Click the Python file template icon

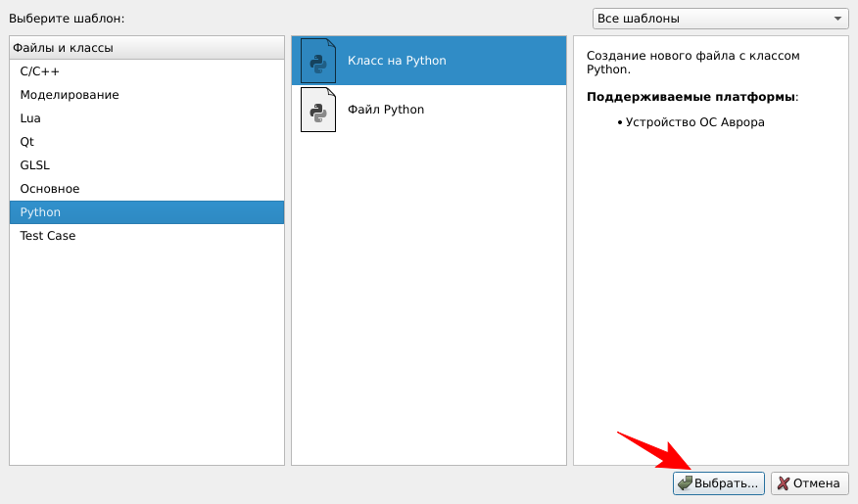point(317,110)
